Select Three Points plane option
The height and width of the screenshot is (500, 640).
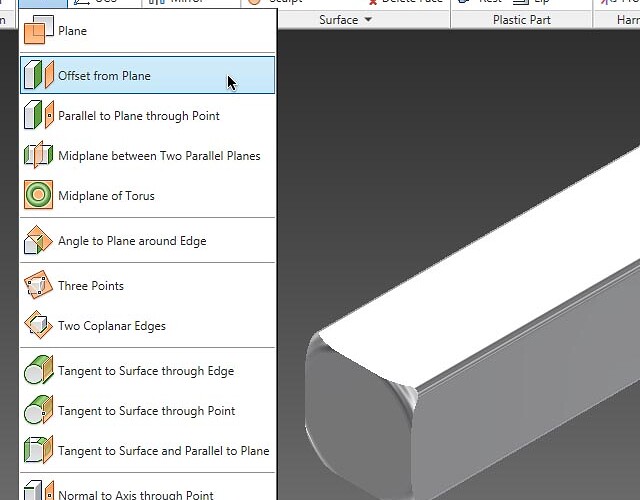(91, 286)
